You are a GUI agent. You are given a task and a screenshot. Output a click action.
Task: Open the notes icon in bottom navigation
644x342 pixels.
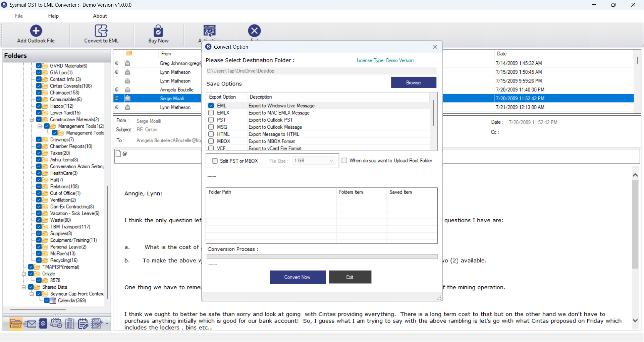pos(83,324)
